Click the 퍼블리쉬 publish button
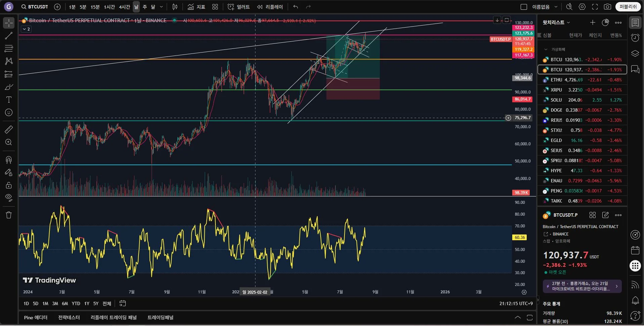Image resolution: width=644 pixels, height=326 pixels. click(628, 7)
